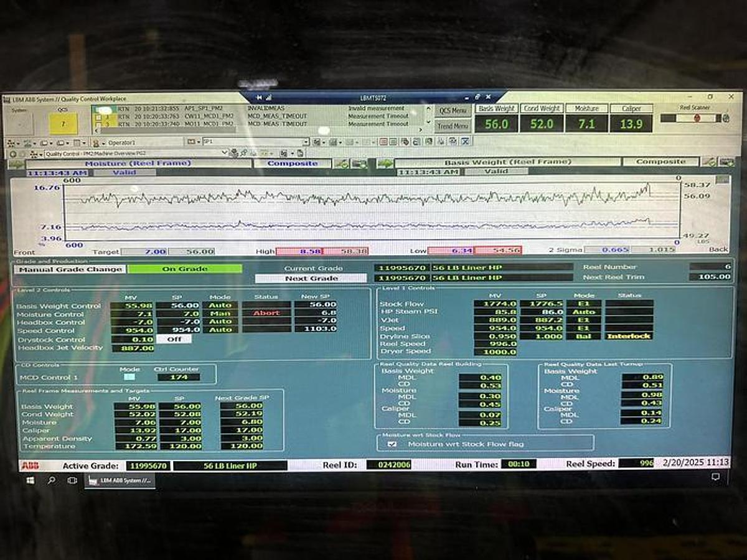Click the green arrow beside Moisture Reel Frame
The image size is (747, 560).
coord(16,164)
